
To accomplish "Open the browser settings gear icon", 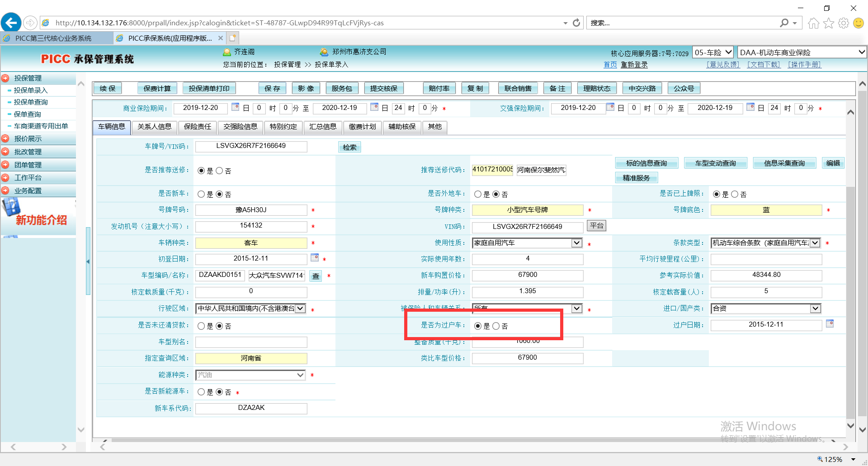I will [x=843, y=23].
